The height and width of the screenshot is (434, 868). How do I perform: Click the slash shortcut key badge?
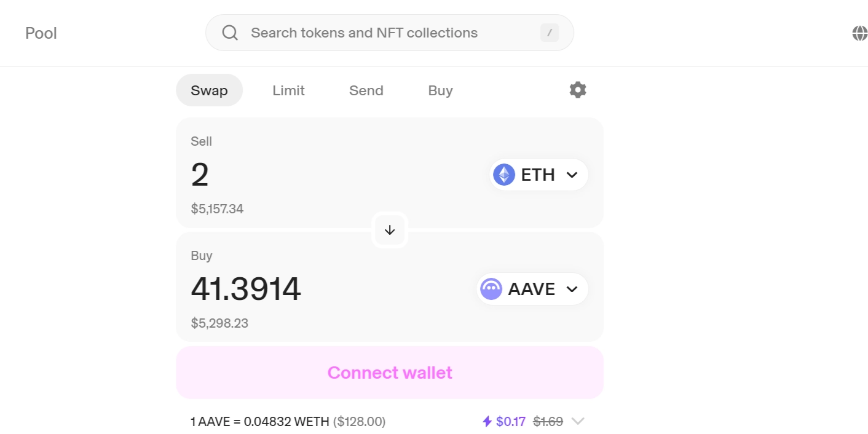(549, 33)
